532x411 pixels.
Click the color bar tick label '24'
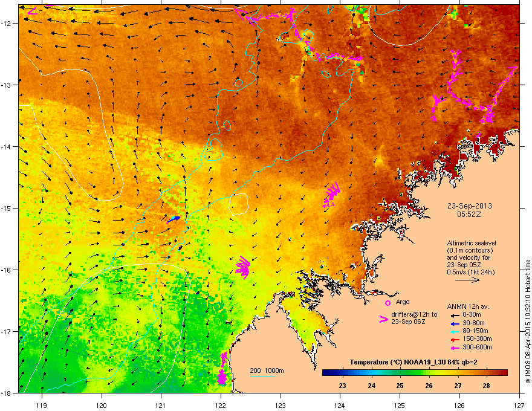coord(372,386)
